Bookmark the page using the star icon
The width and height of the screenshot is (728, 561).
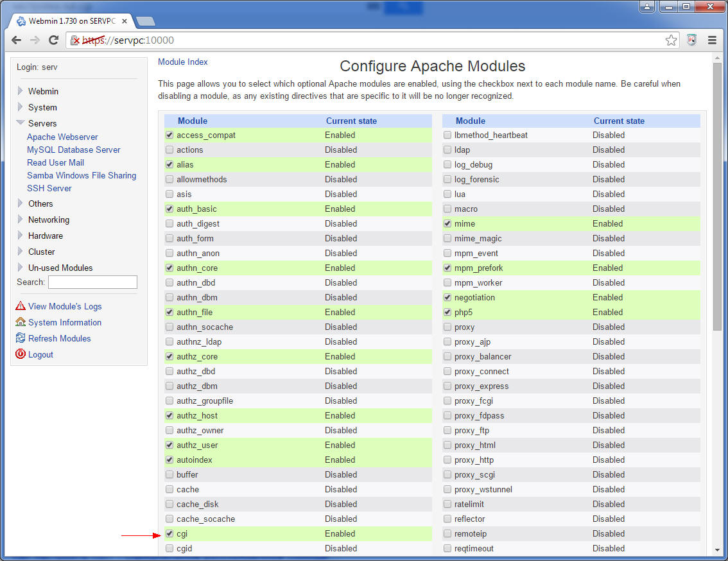coord(670,40)
